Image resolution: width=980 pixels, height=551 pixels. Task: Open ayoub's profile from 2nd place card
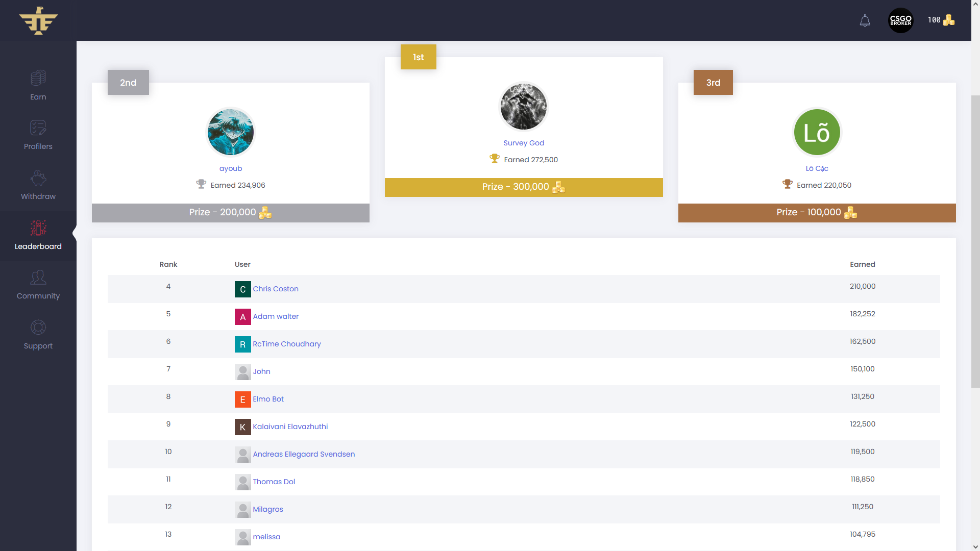(x=231, y=168)
